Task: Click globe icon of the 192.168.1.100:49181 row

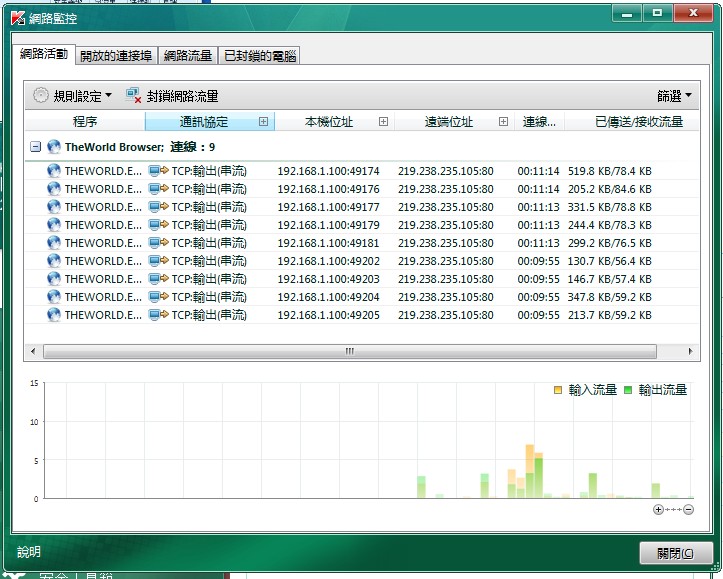Action: pyautogui.click(x=54, y=243)
